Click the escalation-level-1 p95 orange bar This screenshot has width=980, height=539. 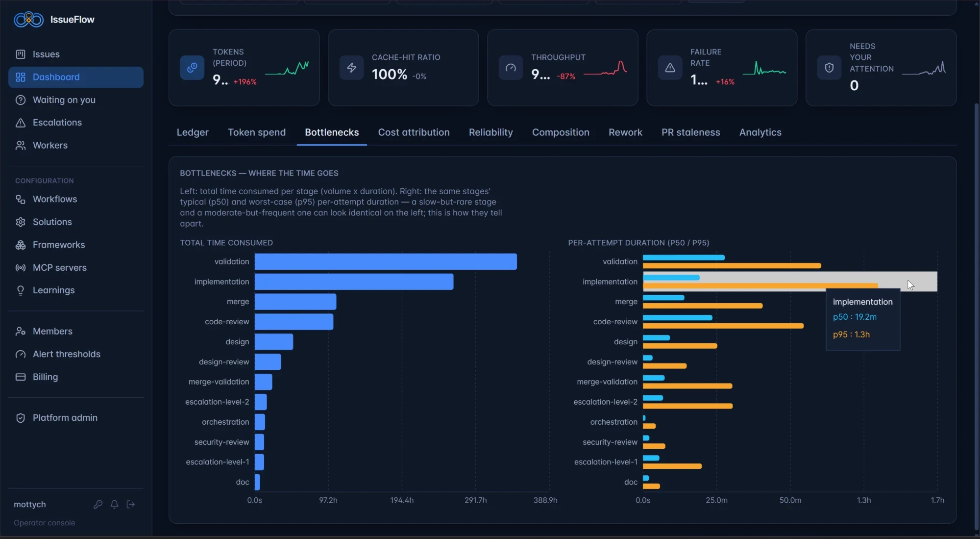672,466
